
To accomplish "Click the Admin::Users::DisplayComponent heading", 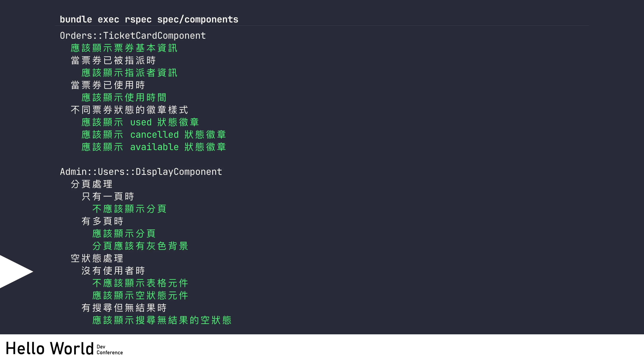I will (141, 172).
